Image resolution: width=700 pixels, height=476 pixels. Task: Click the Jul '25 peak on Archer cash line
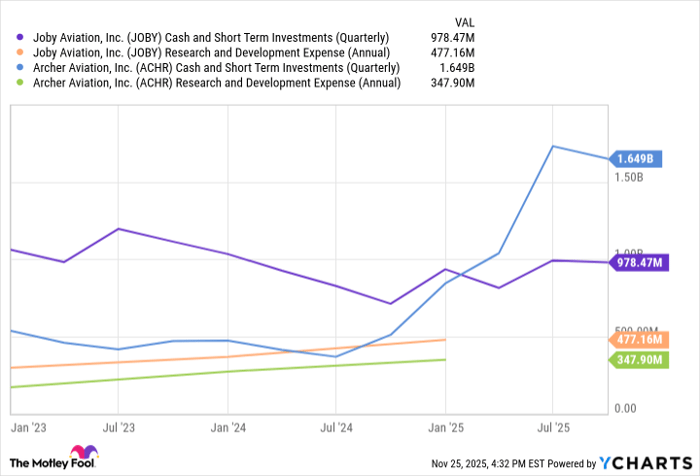click(x=553, y=146)
